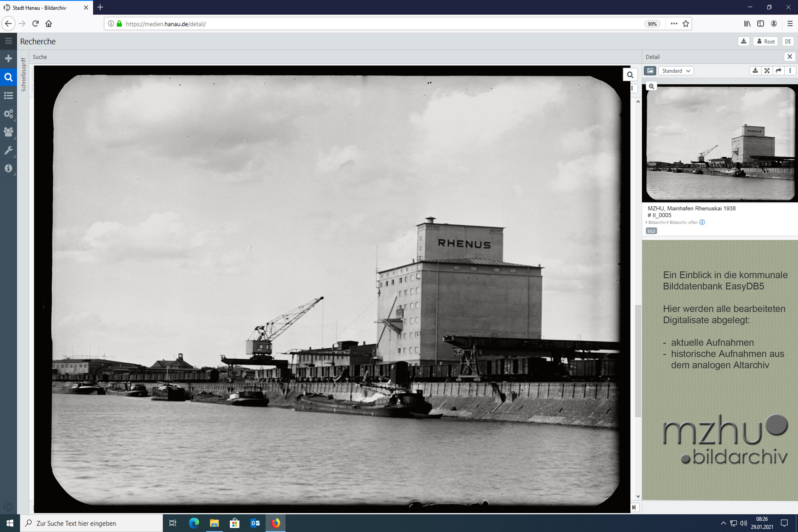Viewport: 798px width, 532px height.
Task: Click the search magnifier in left sidebar
Action: (x=9, y=77)
